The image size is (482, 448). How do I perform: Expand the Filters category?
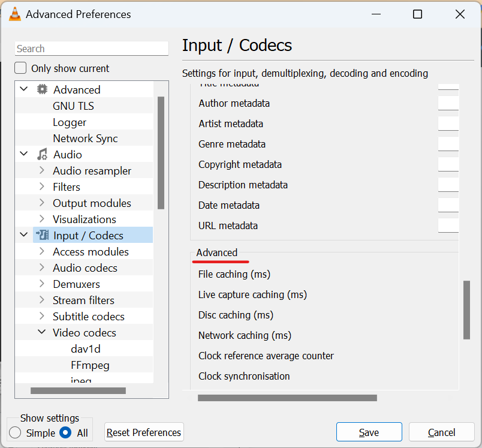[x=41, y=187]
